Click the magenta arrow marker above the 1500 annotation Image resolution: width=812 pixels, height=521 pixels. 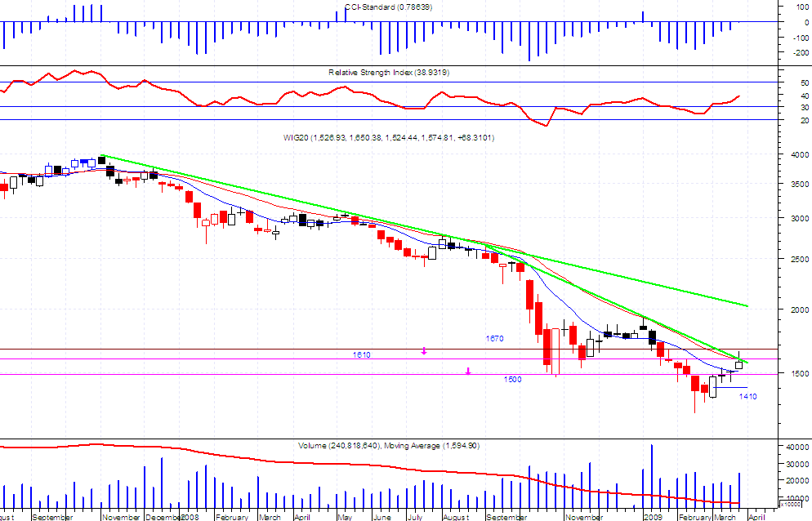click(x=468, y=371)
